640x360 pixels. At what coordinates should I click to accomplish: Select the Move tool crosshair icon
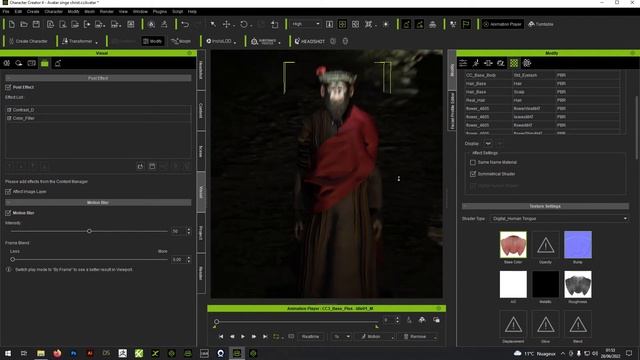point(227,24)
